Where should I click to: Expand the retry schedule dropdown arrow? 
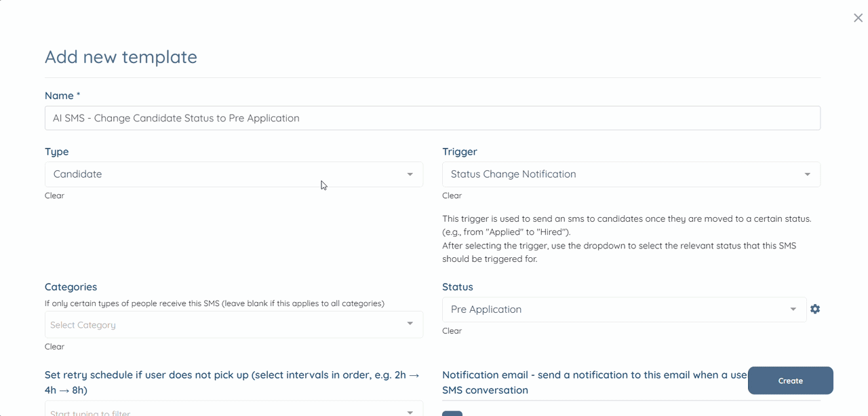point(410,411)
